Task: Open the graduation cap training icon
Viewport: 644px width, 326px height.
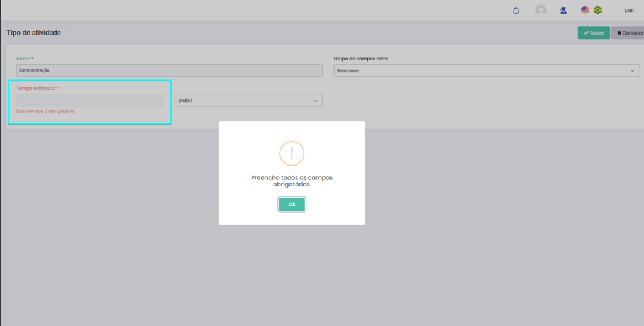Action: click(563, 11)
